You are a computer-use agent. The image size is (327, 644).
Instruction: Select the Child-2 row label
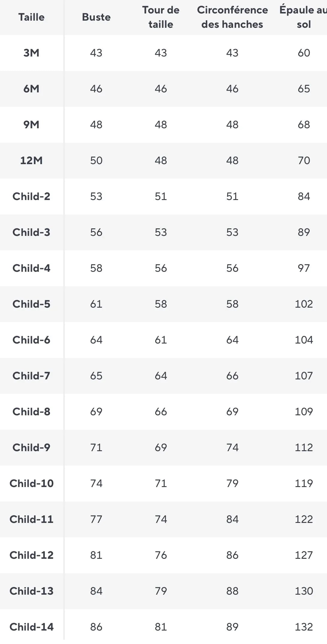31,196
